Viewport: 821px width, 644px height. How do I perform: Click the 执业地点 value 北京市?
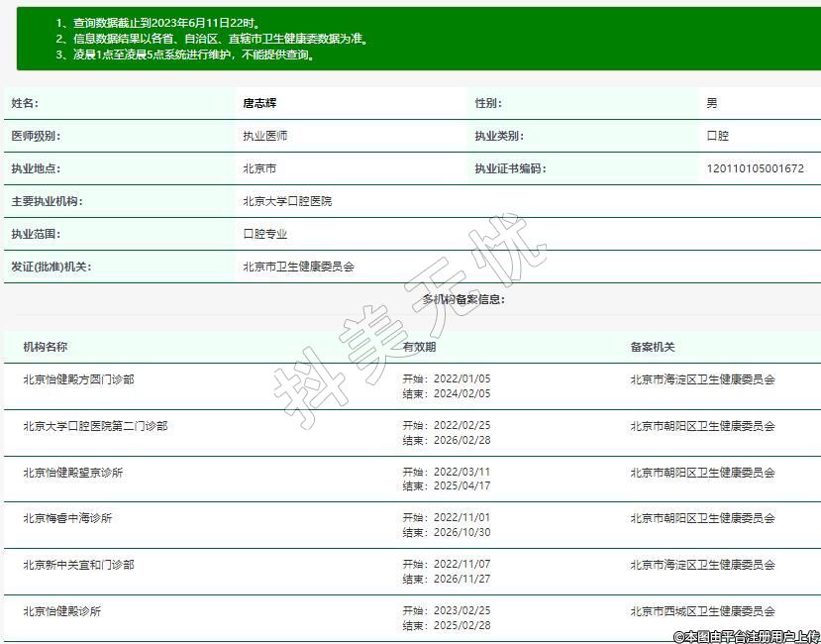[259, 168]
